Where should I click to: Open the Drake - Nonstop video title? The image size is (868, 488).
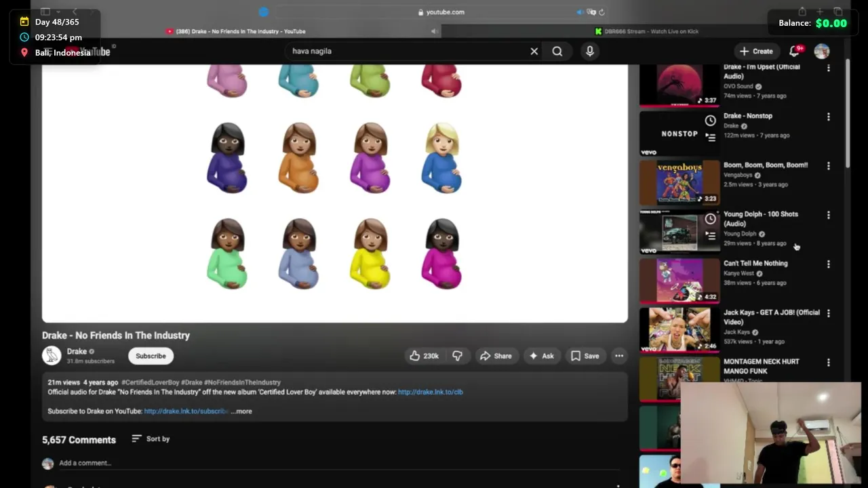(x=748, y=116)
